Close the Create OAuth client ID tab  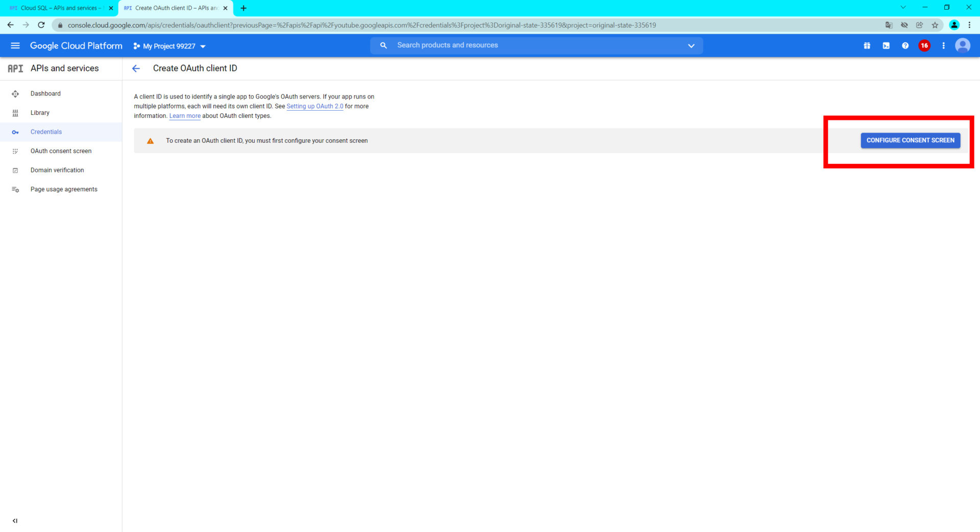(x=225, y=8)
